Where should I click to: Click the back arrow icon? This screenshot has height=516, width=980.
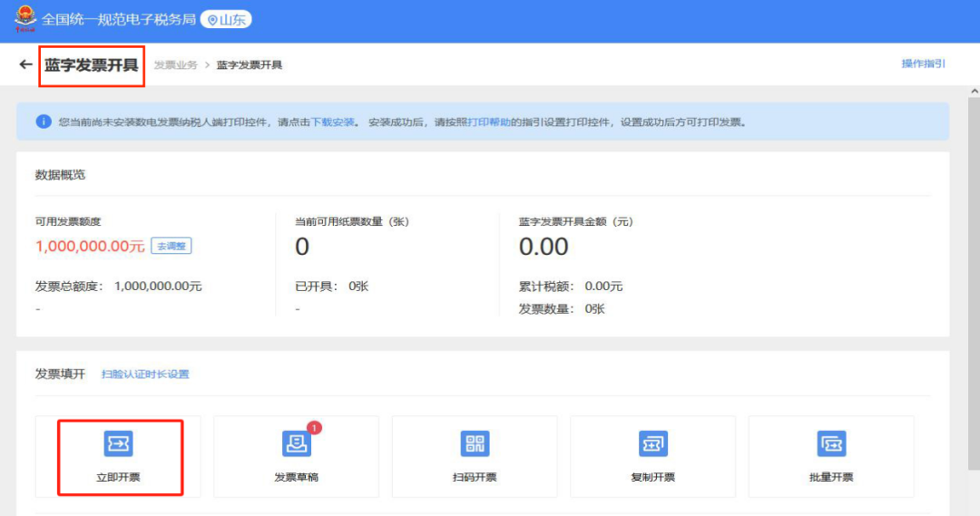(x=25, y=64)
